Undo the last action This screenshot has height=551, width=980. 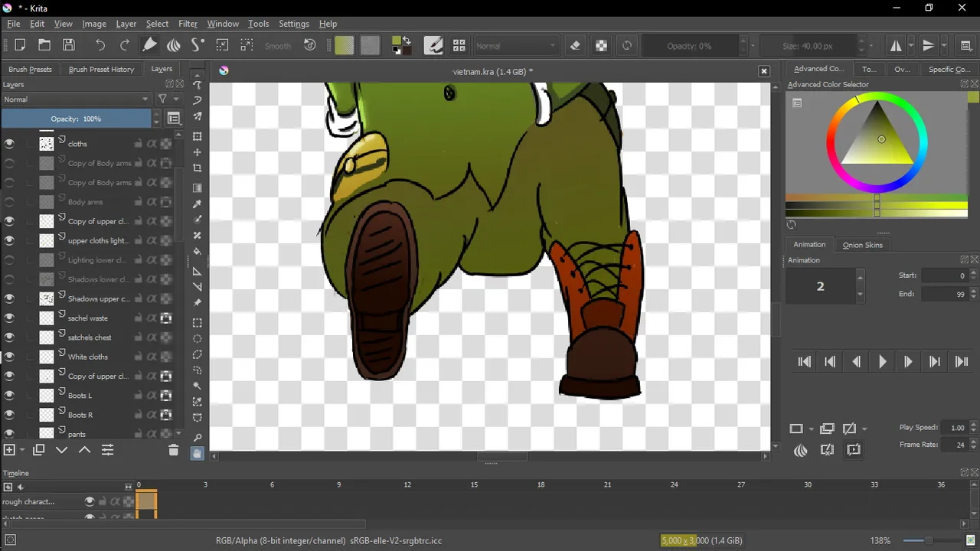pos(100,45)
